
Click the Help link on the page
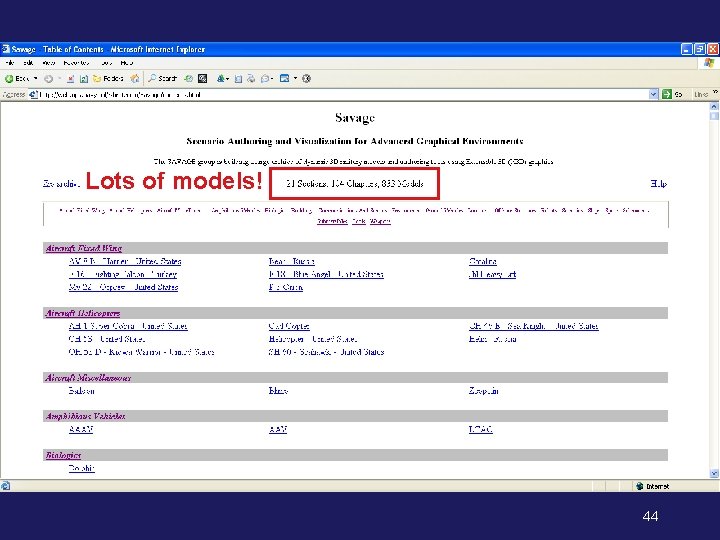[x=658, y=184]
